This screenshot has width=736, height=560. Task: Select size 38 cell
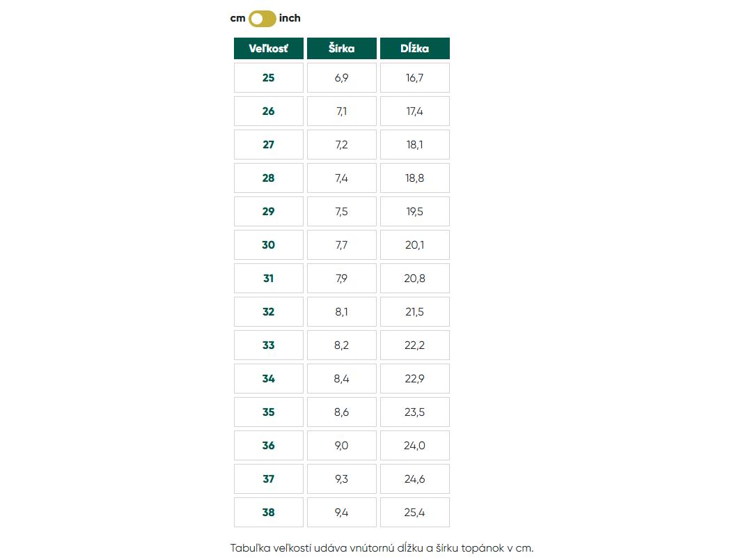269,513
